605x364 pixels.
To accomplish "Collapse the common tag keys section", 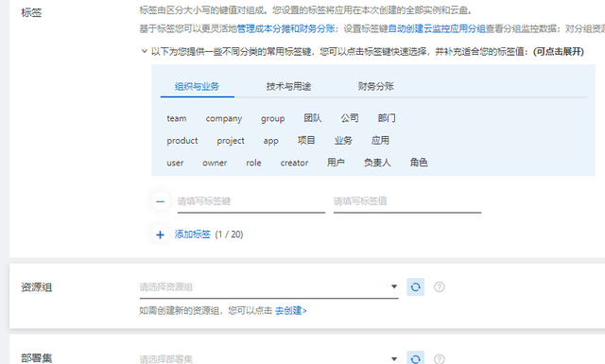I will [x=145, y=51].
